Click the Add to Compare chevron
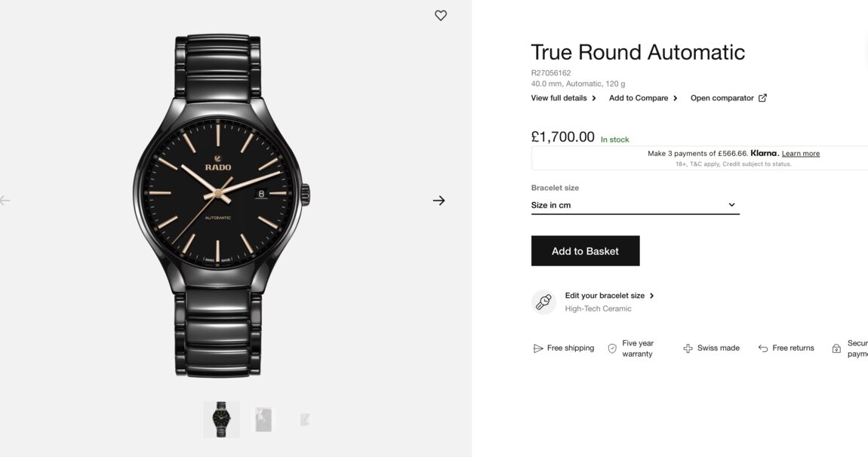The width and height of the screenshot is (868, 457). pos(675,98)
